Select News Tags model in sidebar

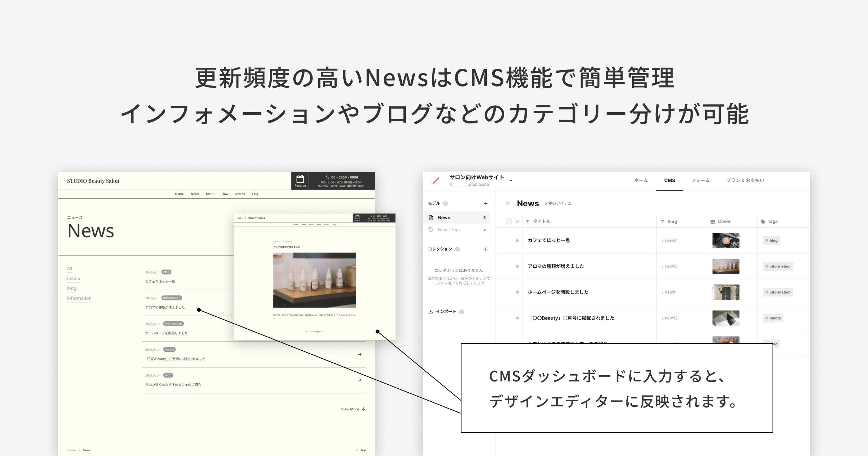(x=456, y=229)
